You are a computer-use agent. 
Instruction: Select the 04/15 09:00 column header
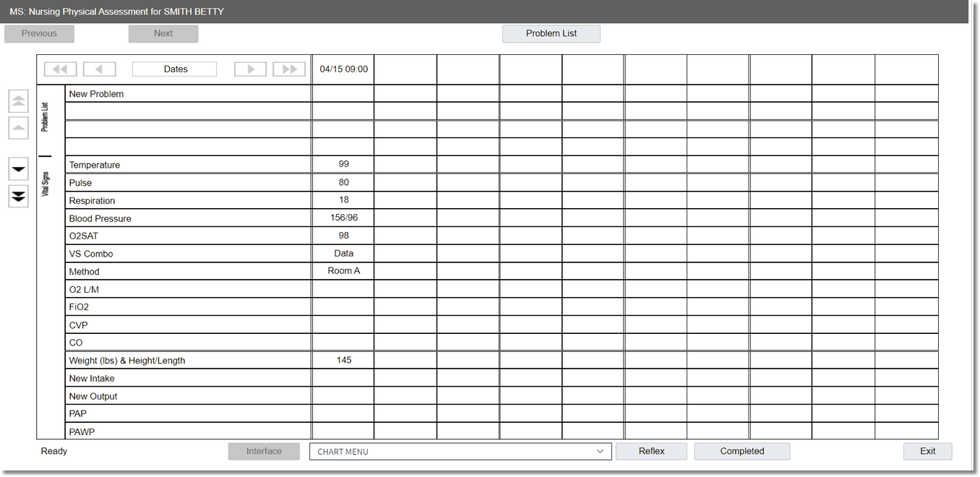343,69
